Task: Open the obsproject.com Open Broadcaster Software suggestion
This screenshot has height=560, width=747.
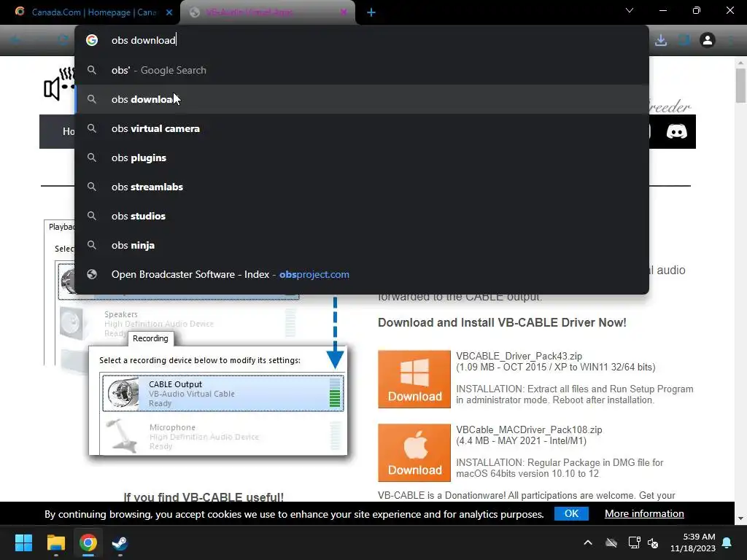Action: point(362,274)
